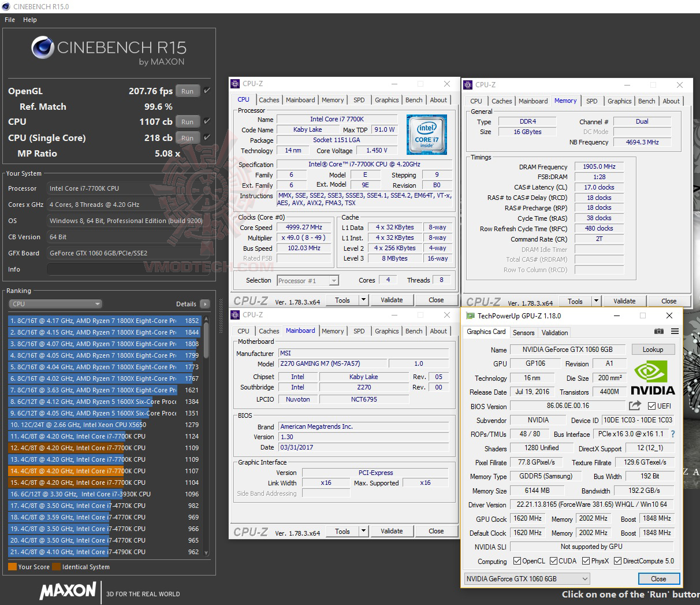The height and width of the screenshot is (605, 700).
Task: Run the CPU benchmark
Action: click(187, 122)
